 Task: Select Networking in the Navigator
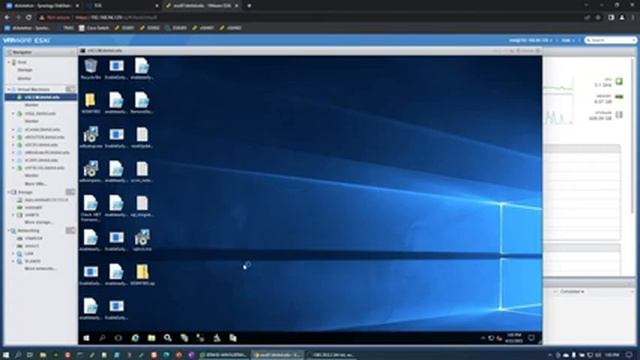tap(28, 231)
